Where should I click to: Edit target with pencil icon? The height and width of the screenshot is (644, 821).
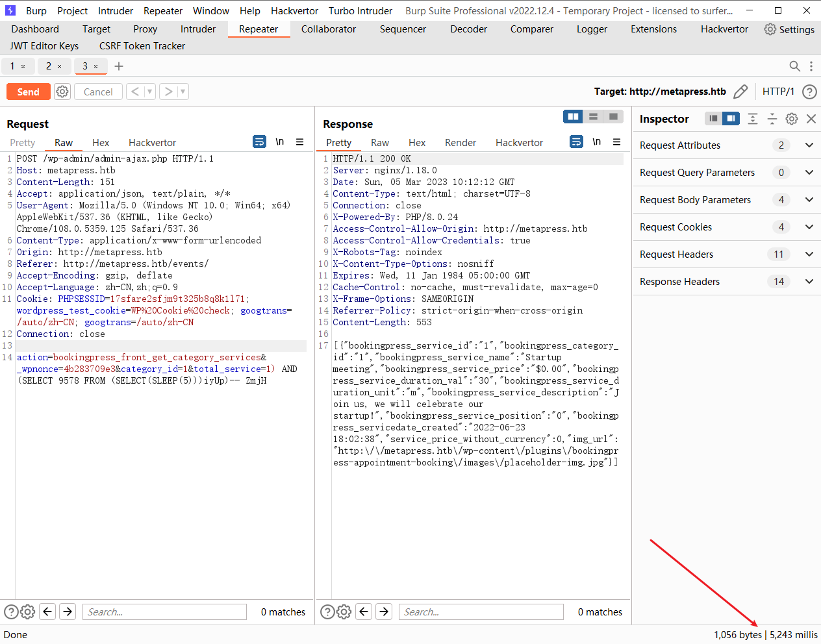(x=740, y=92)
